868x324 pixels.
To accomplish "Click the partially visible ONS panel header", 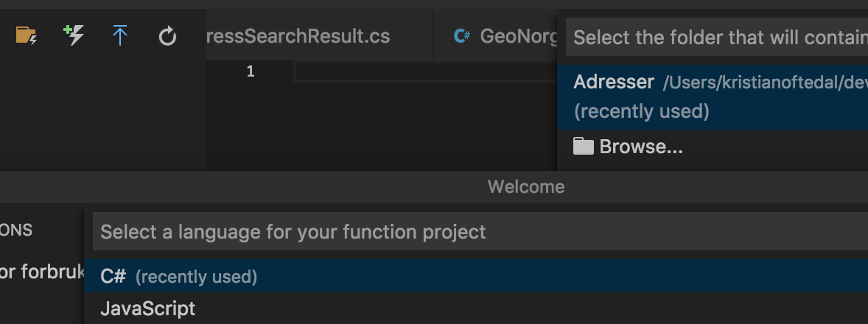I will (x=16, y=230).
